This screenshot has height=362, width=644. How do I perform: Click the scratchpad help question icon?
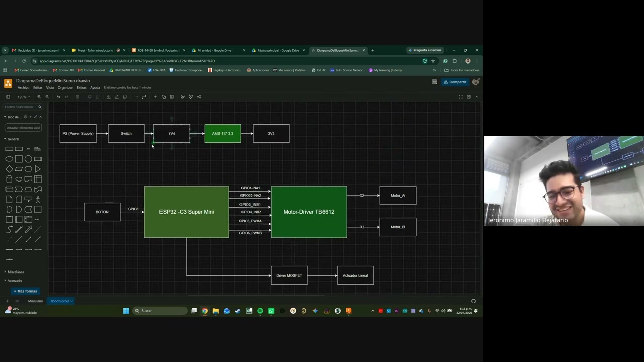pos(26,117)
